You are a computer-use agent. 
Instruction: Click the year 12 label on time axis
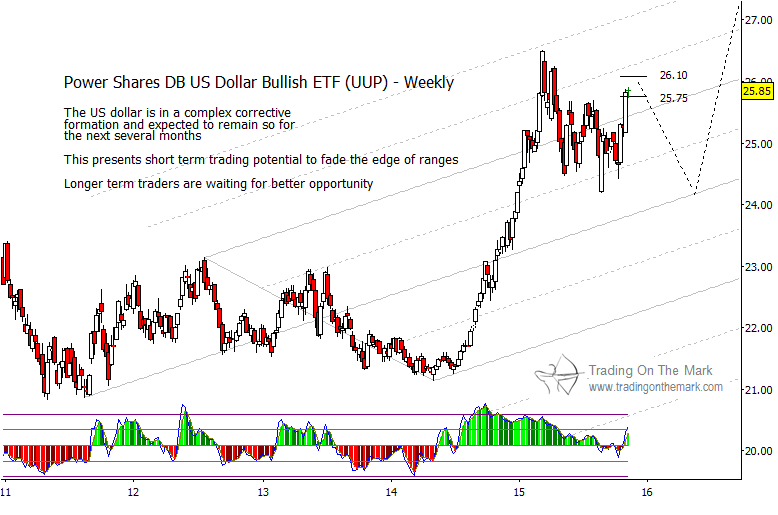(x=133, y=492)
